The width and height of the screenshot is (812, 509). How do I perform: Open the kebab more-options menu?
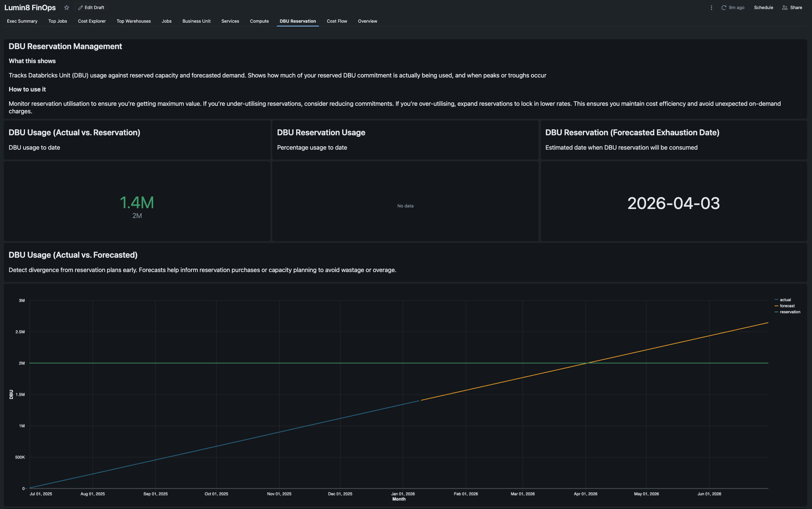click(711, 8)
